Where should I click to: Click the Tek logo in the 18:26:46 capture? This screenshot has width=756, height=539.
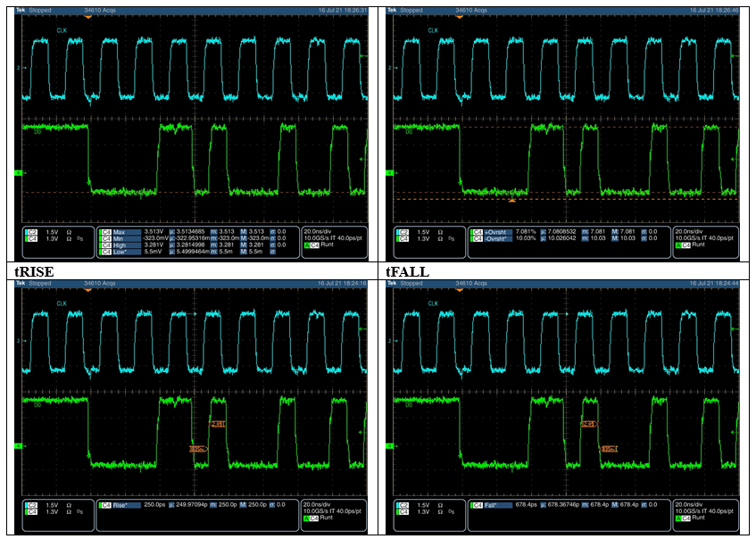(x=392, y=10)
